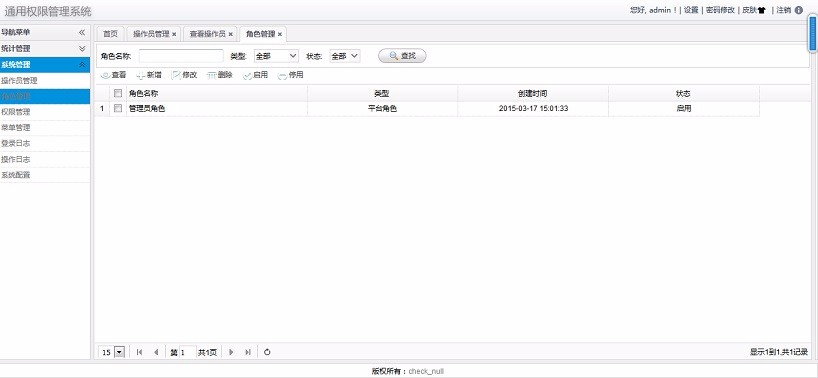Open 菜单管理 in the sidebar menu
Screen dimensions: 818x378
(x=45, y=128)
